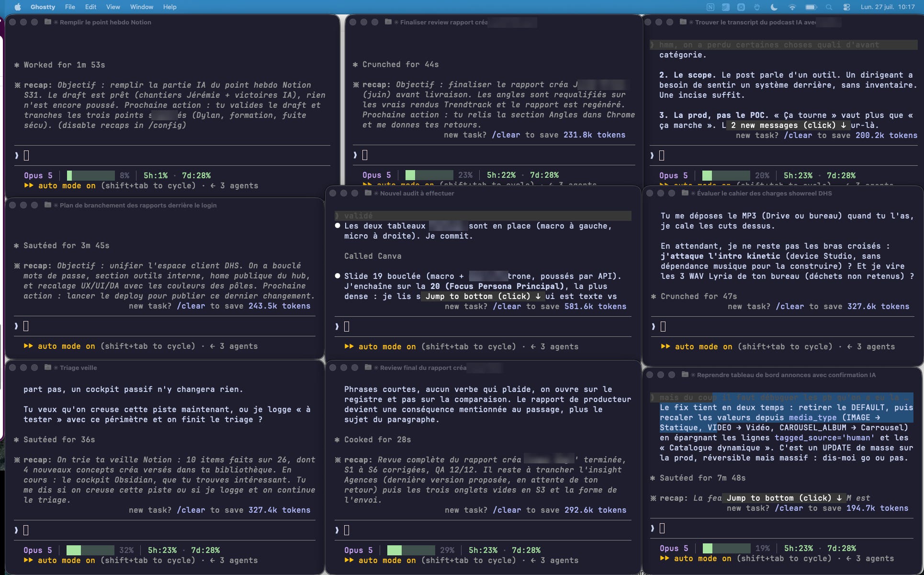Open the Apple menu
924x575 pixels.
[18, 7]
